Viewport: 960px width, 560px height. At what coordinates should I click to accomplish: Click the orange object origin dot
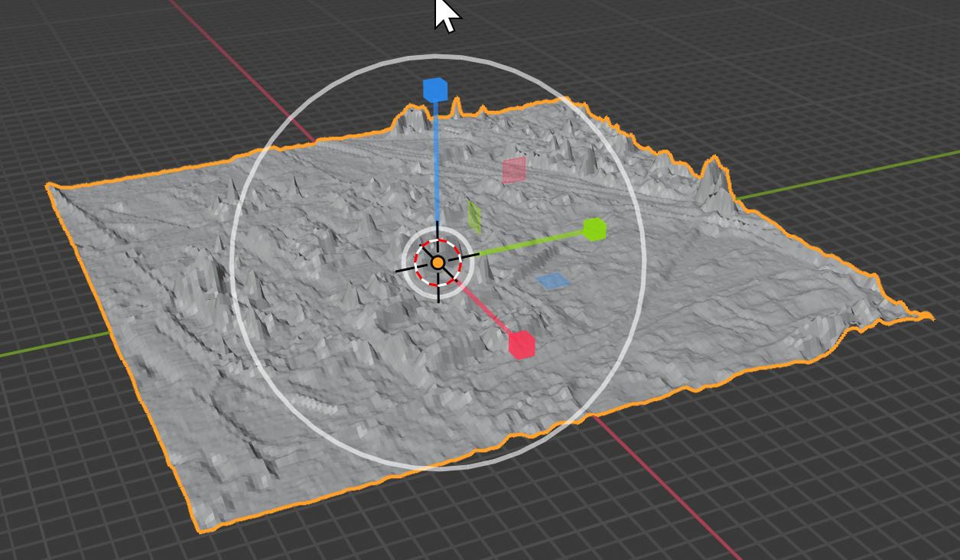438,262
